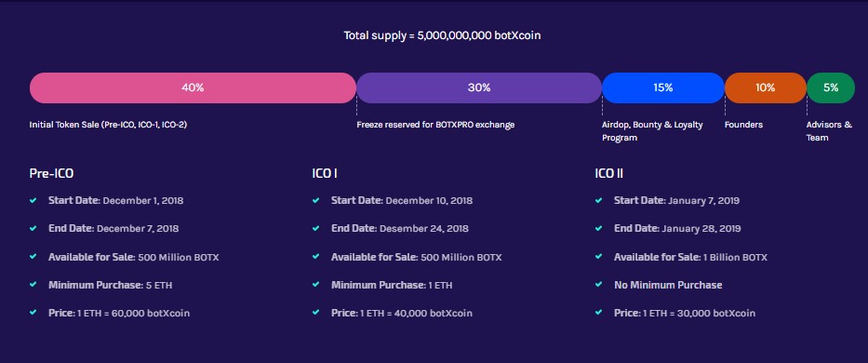Click the pink 40% token sale bar
Viewport: 868px width, 363px height.
tap(193, 87)
